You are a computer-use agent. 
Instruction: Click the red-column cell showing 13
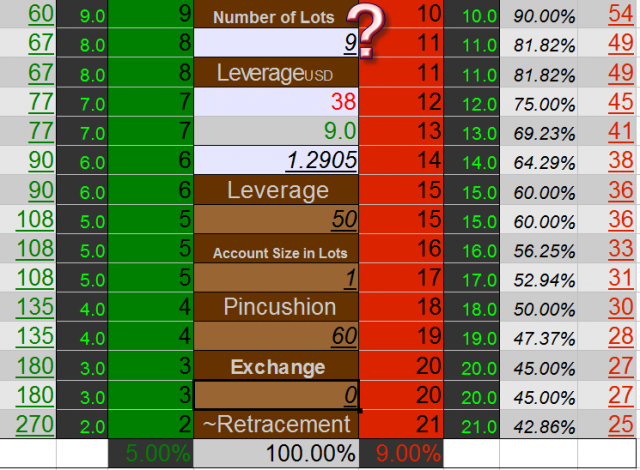click(x=401, y=131)
